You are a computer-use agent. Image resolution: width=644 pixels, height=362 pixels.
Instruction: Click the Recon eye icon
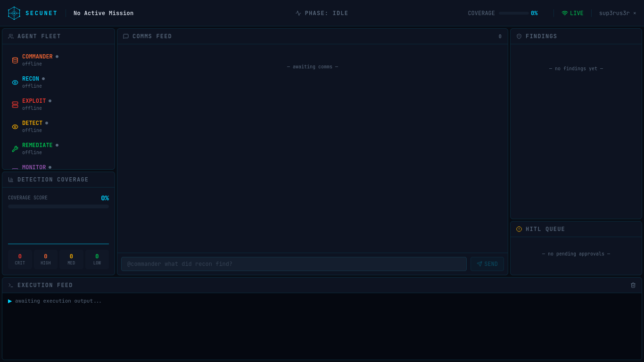(x=15, y=82)
